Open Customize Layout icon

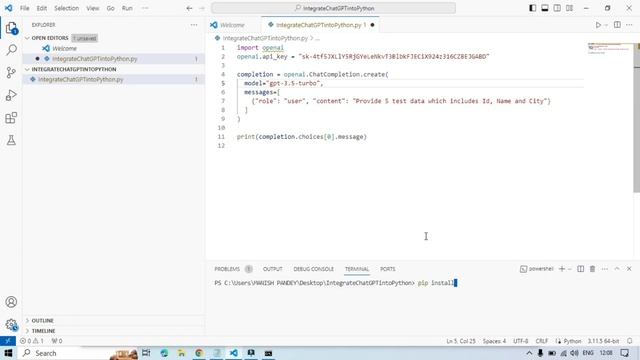click(569, 8)
